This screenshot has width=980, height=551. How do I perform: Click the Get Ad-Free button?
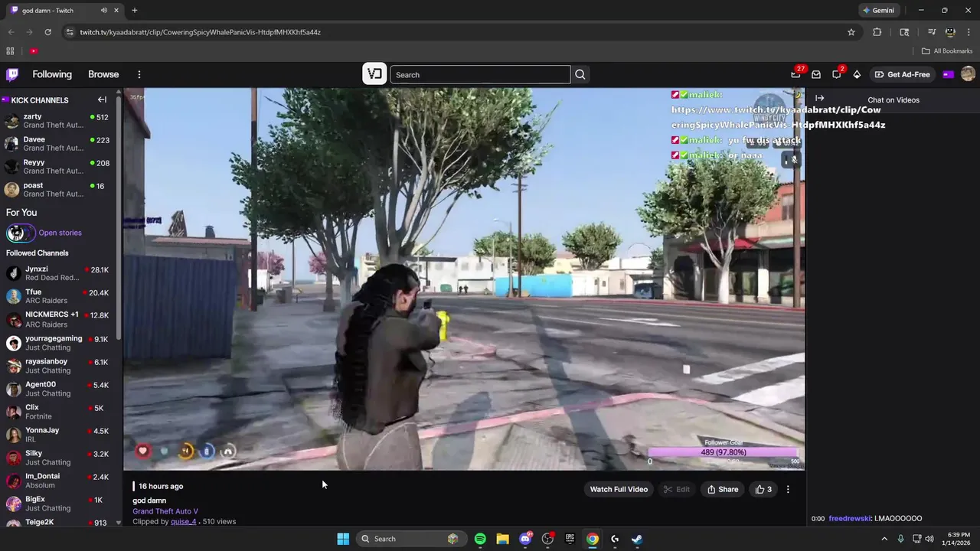pyautogui.click(x=902, y=74)
